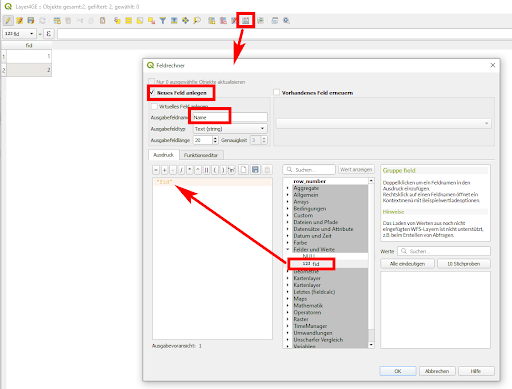Open the existing field selection dropdown
Screen dimensions: 512x389
click(383, 123)
